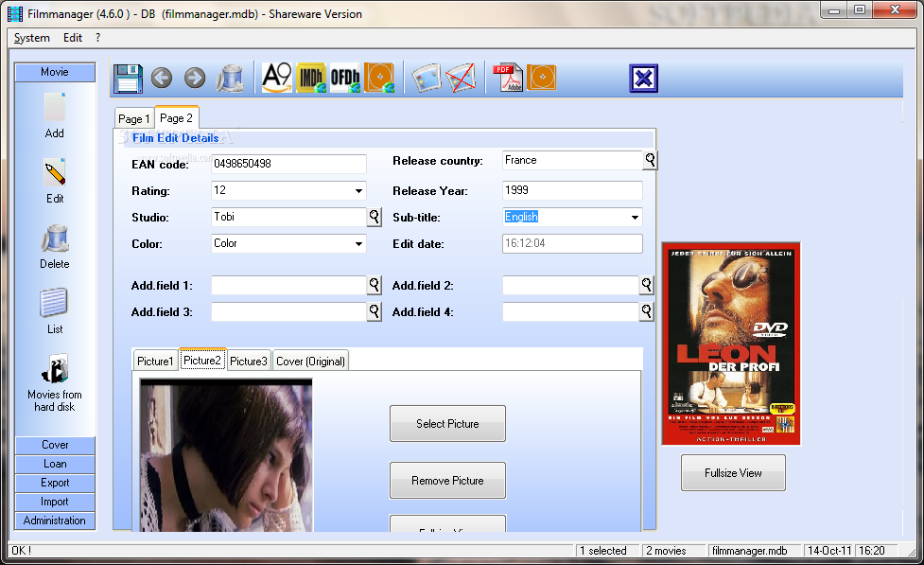Screen dimensions: 924x565
Task: Click the Select Picture button
Action: [x=447, y=423]
